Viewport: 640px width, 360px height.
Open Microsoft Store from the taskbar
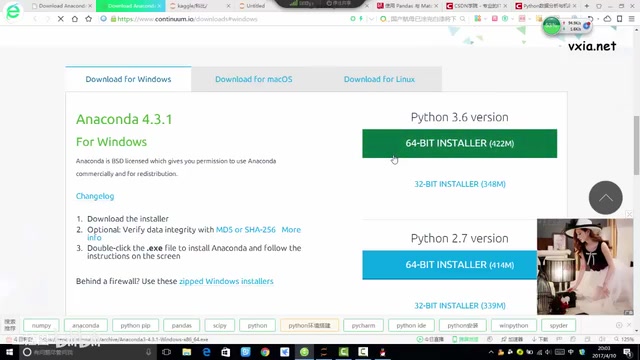226,352
